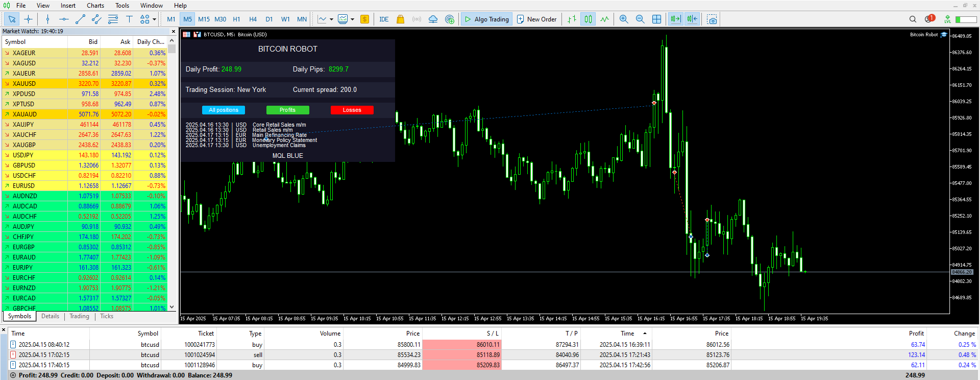The image size is (980, 380).
Task: Toggle chart shift from right edge
Action: [x=692, y=19]
